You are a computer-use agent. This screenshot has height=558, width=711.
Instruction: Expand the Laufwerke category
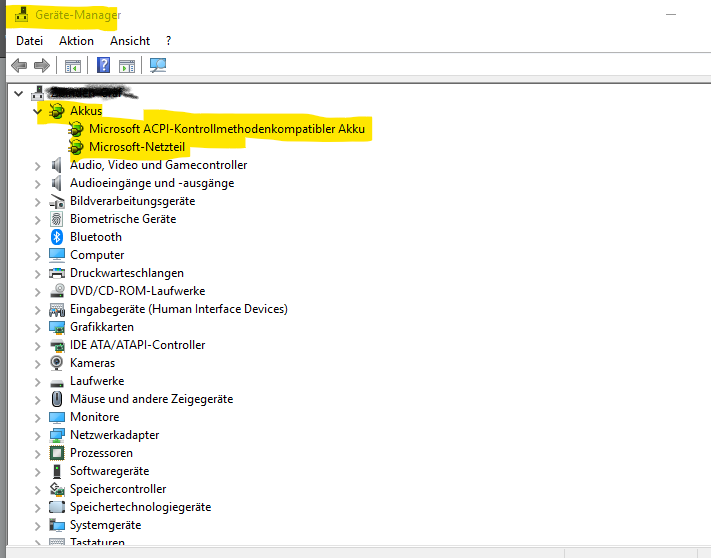click(38, 382)
